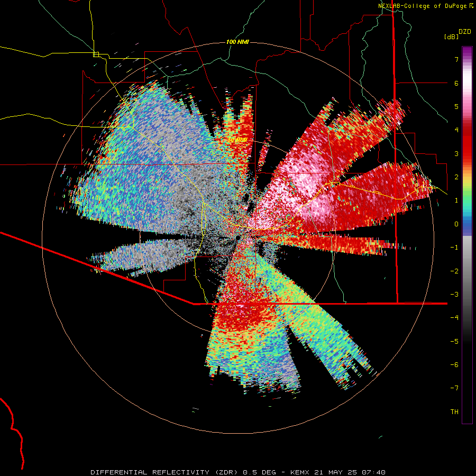Click the TH threshold label on scale

click(x=454, y=411)
